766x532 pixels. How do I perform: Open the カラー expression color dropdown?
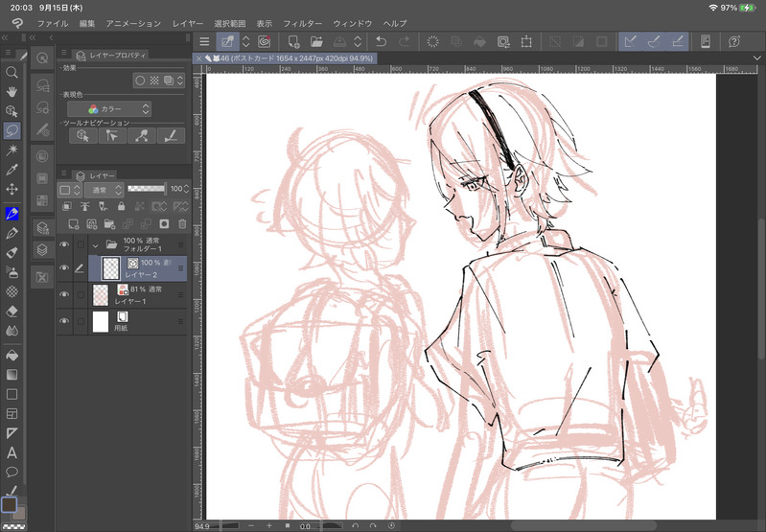(x=109, y=109)
